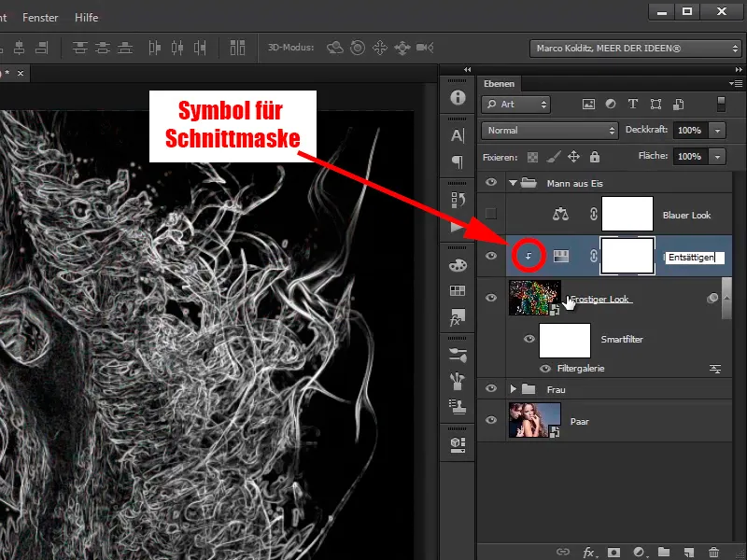Open blending options for Filtergalerie
The width and height of the screenshot is (747, 560).
[715, 369]
